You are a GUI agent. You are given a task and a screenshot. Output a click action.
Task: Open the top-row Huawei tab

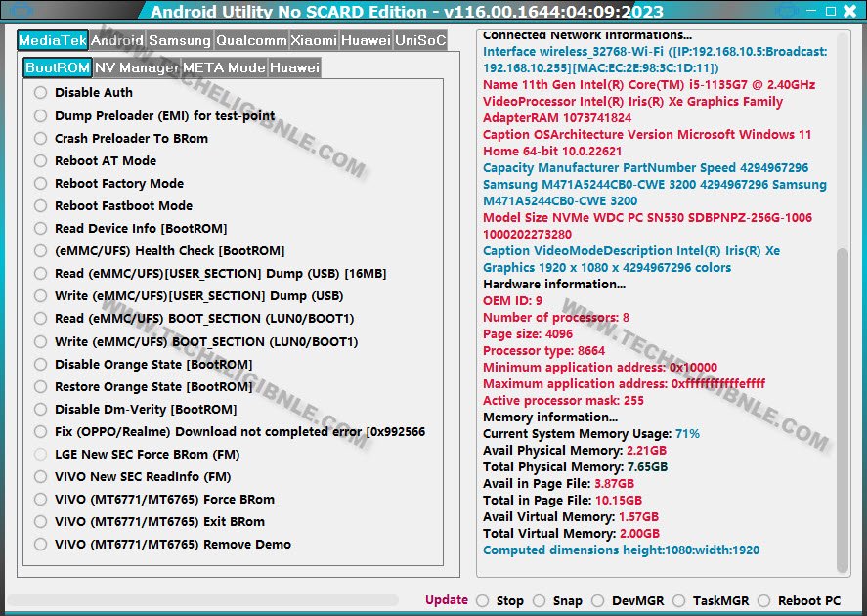(x=366, y=40)
